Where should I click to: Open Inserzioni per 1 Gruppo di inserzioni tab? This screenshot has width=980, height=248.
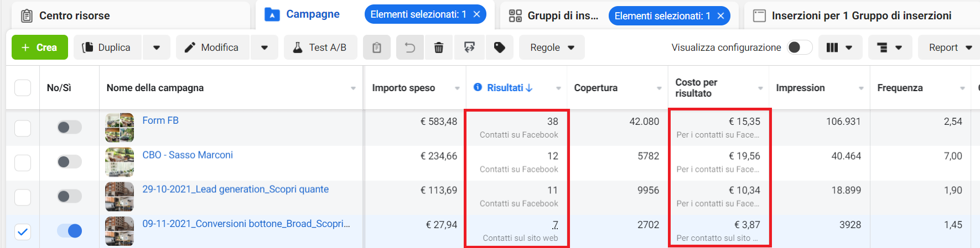[861, 15]
